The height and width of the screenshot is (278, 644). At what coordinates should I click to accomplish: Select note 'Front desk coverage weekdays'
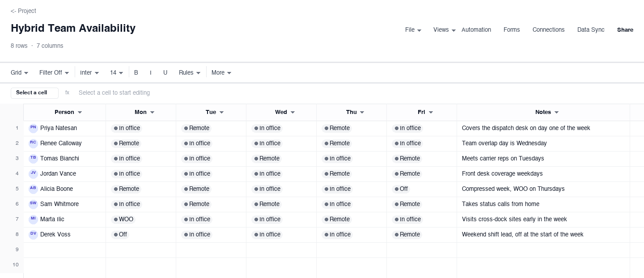click(x=502, y=174)
